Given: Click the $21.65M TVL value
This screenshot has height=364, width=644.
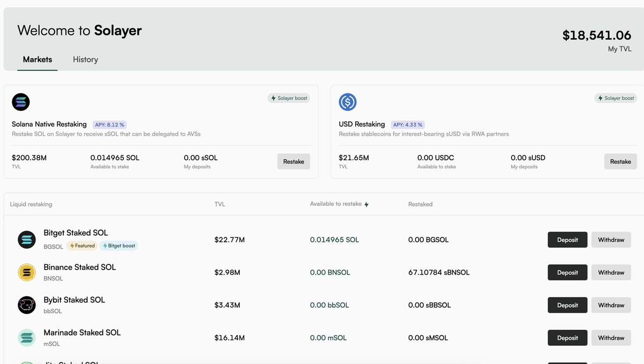Looking at the screenshot, I should click(x=354, y=158).
